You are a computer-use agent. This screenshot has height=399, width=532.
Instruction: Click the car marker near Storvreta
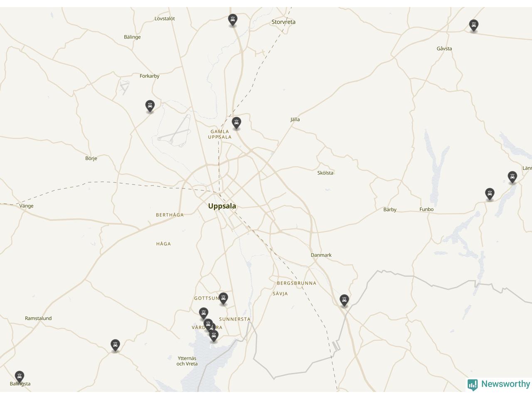coord(232,20)
